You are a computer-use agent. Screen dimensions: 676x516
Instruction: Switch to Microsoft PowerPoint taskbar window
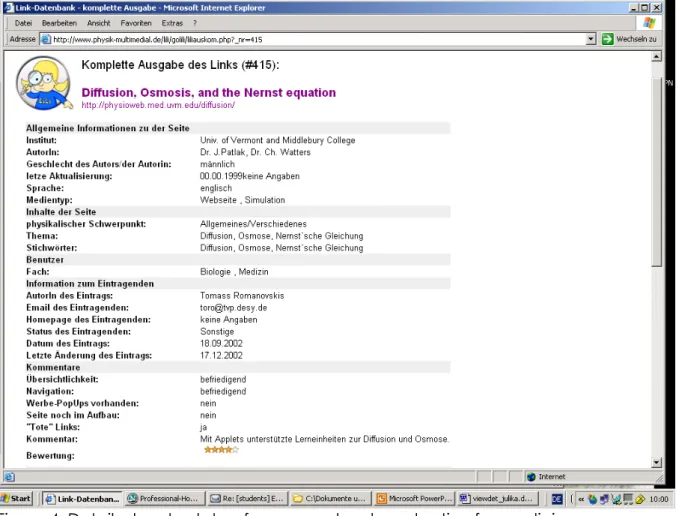coord(414,499)
